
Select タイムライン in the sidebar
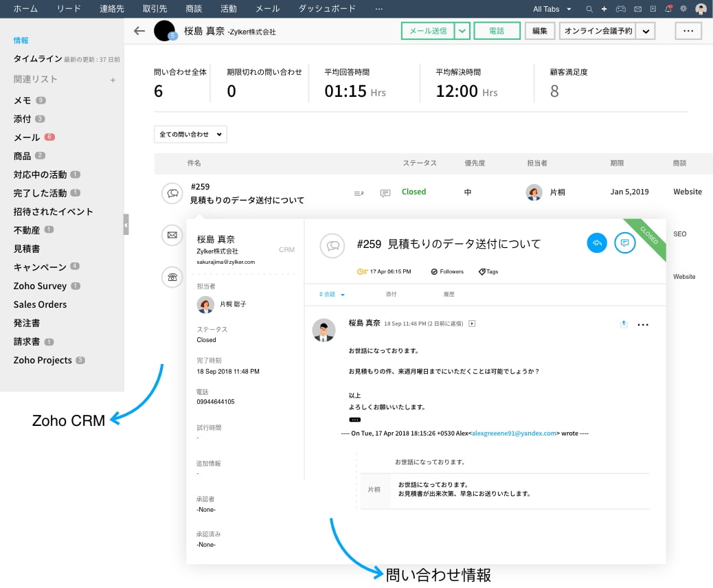[38, 58]
